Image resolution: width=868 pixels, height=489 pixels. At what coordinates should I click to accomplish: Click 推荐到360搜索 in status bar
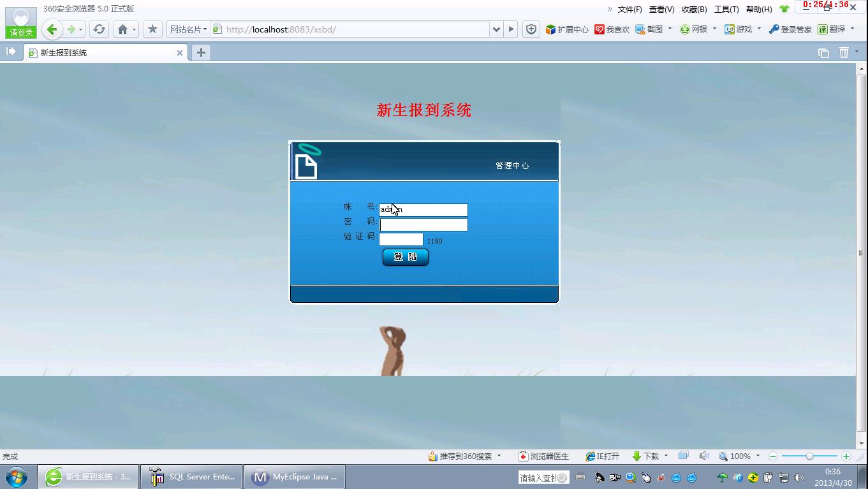[x=460, y=456]
